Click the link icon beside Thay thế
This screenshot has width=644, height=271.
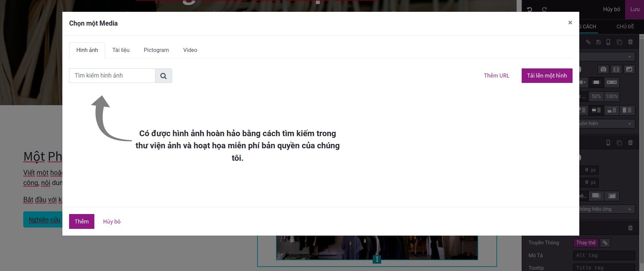pos(605,243)
